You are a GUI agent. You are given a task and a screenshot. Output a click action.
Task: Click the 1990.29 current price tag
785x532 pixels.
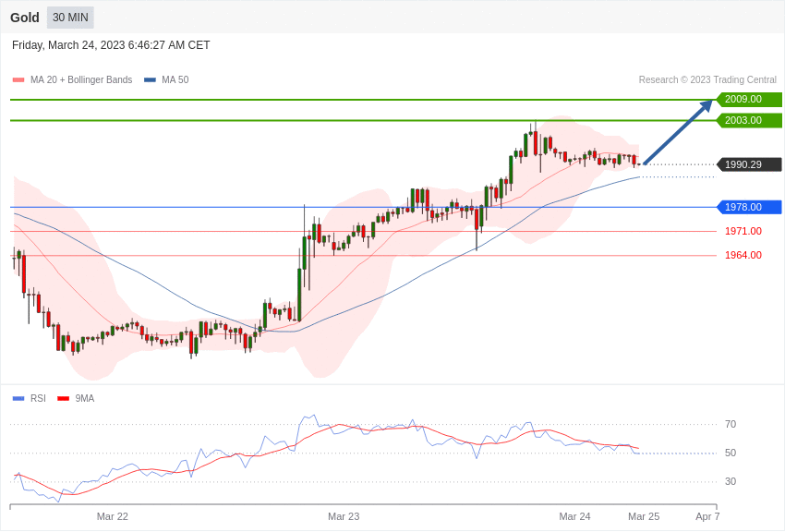point(749,164)
